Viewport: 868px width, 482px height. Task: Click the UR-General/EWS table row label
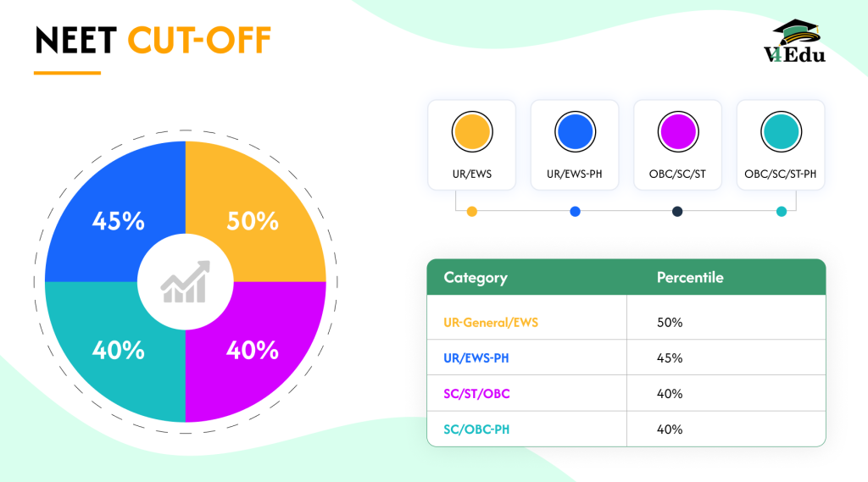pyautogui.click(x=491, y=323)
